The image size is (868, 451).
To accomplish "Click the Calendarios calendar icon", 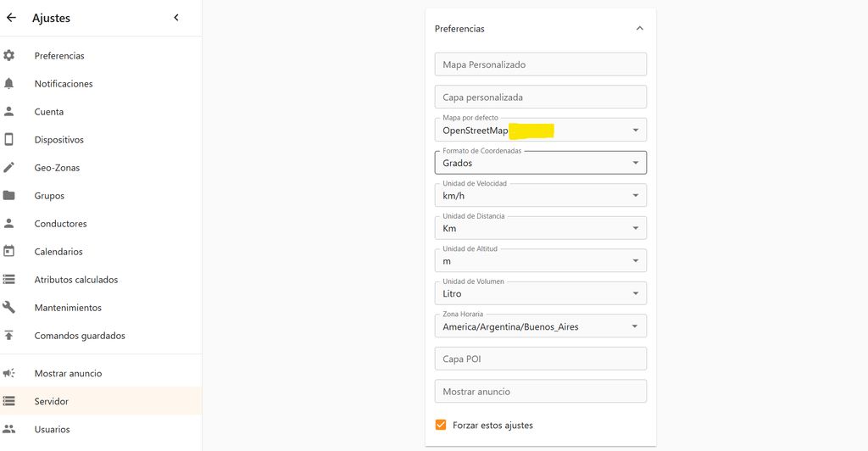I will [9, 252].
